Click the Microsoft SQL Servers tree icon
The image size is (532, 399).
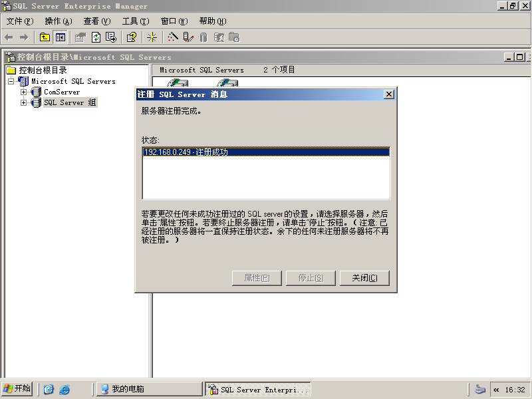[23, 81]
